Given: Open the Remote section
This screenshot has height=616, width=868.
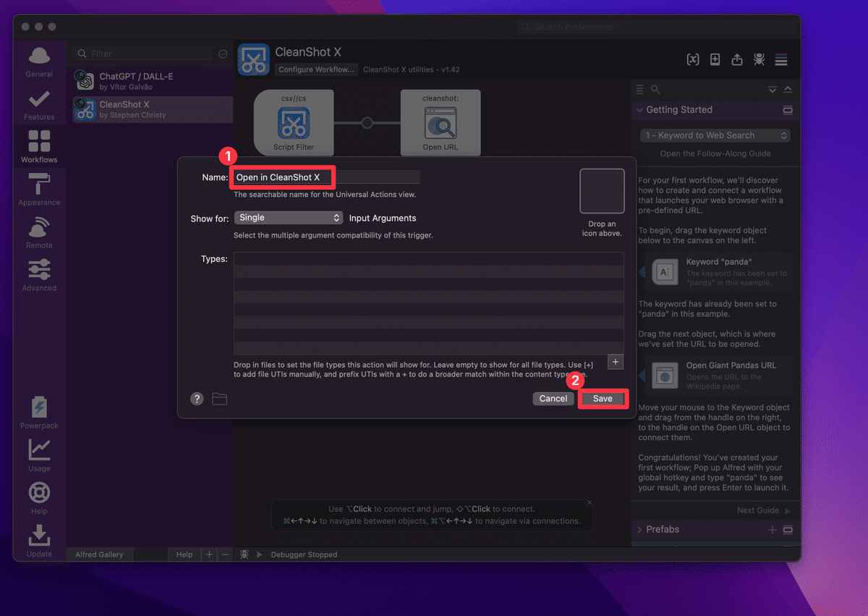Looking at the screenshot, I should pos(39,232).
